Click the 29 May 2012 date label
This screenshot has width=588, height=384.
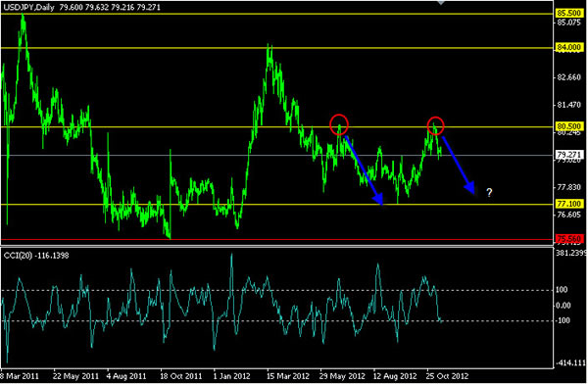pos(342,376)
